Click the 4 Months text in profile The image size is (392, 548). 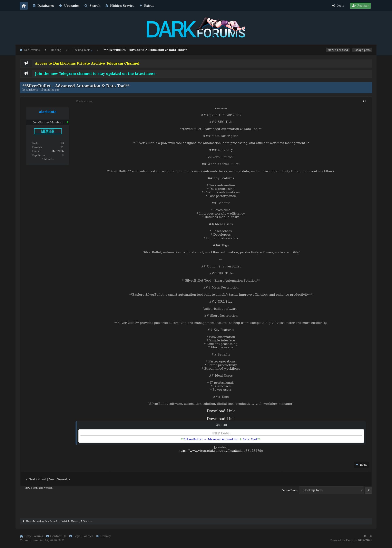(x=48, y=159)
